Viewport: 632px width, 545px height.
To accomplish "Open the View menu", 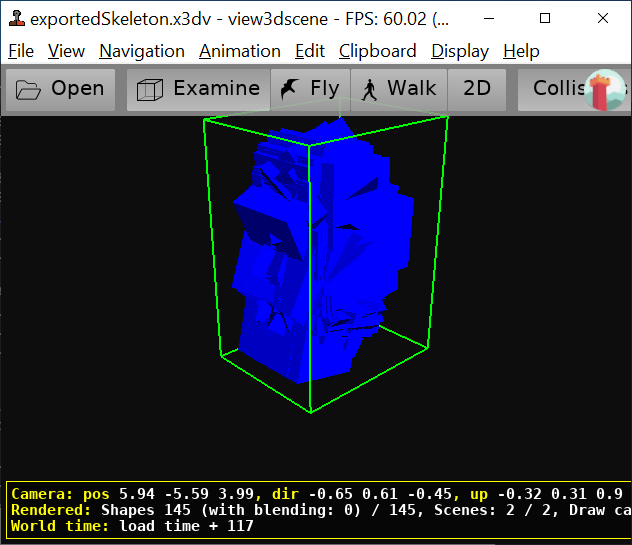I will coord(66,51).
